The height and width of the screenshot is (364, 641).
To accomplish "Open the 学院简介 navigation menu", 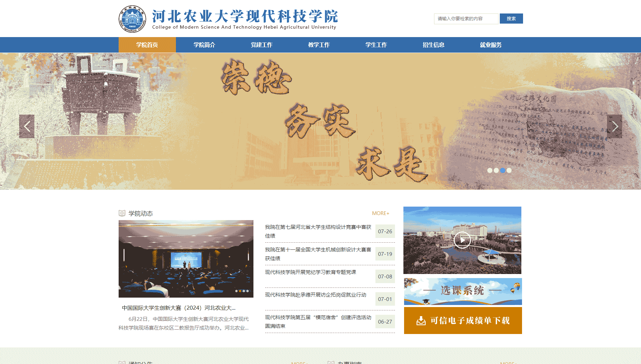I will coord(204,45).
